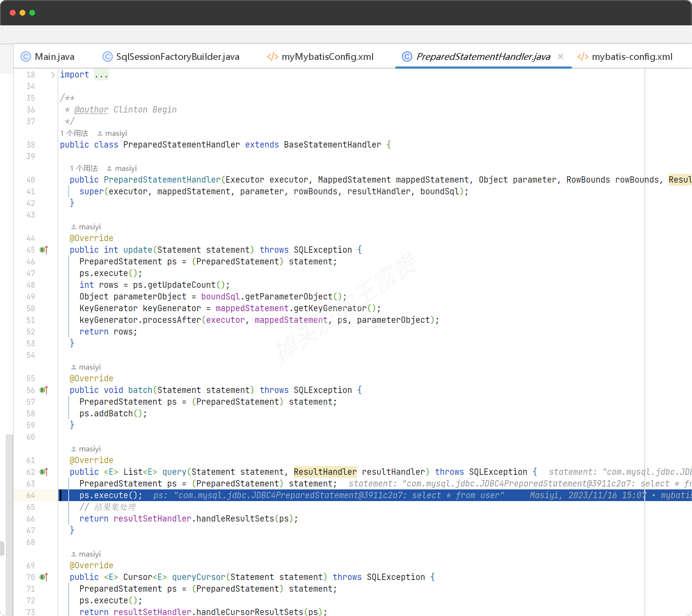Click getUpdateCount on line 48
This screenshot has height=616, width=692.
click(x=182, y=285)
